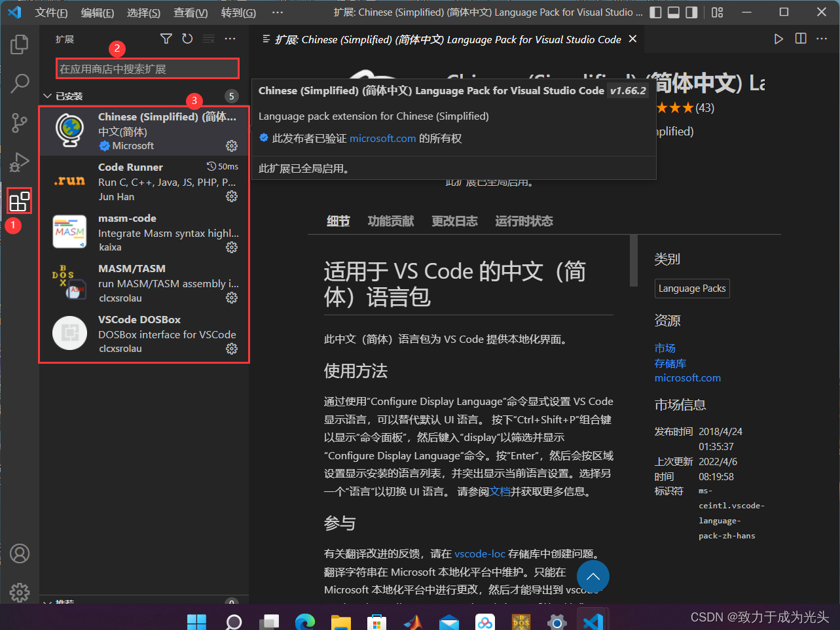Viewport: 840px width, 630px height.
Task: Click the Language Packs category button
Action: click(692, 289)
